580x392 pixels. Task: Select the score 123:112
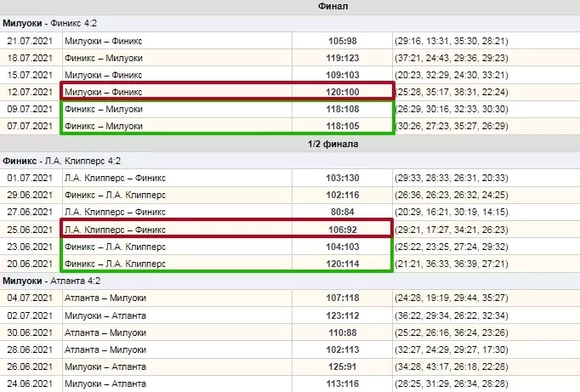(x=343, y=315)
